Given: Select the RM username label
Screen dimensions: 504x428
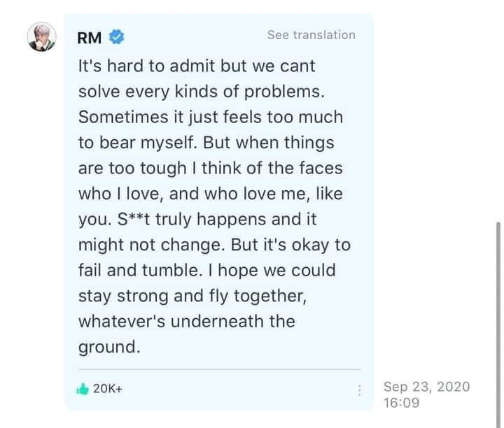Looking at the screenshot, I should click(90, 38).
